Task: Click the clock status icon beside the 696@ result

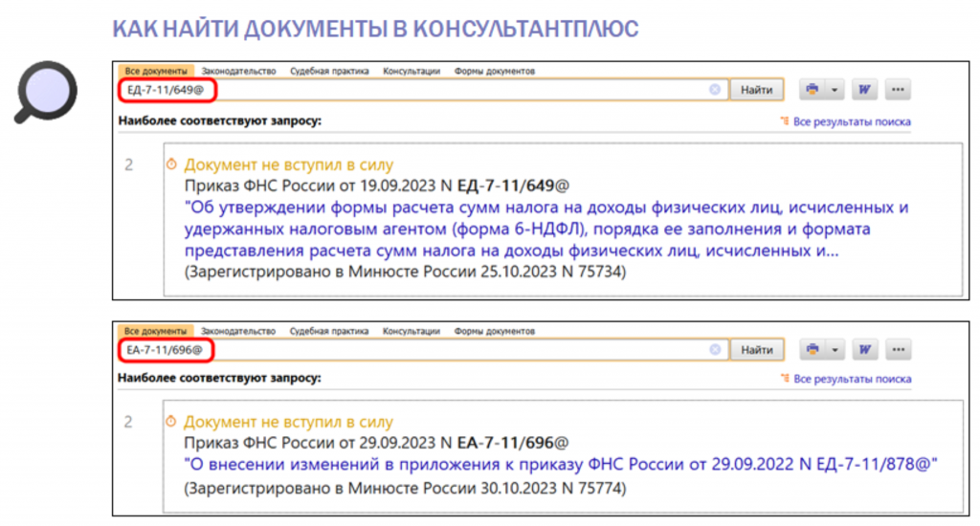Action: coord(170,422)
